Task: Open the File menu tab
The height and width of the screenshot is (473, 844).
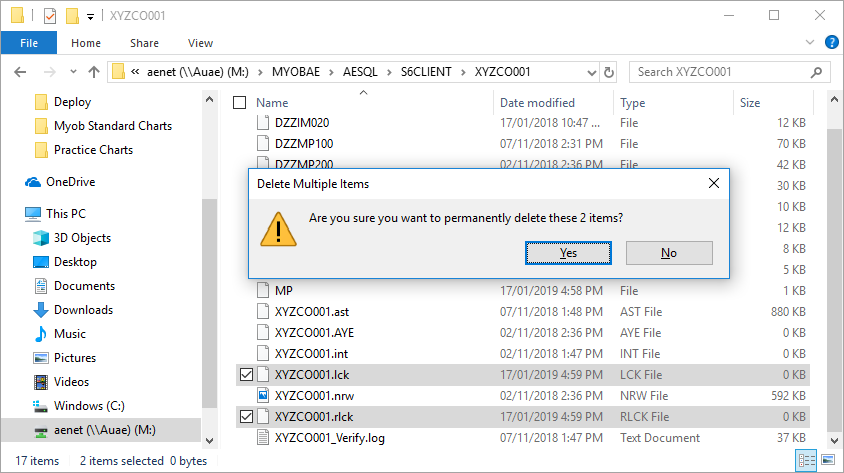Action: 29,43
